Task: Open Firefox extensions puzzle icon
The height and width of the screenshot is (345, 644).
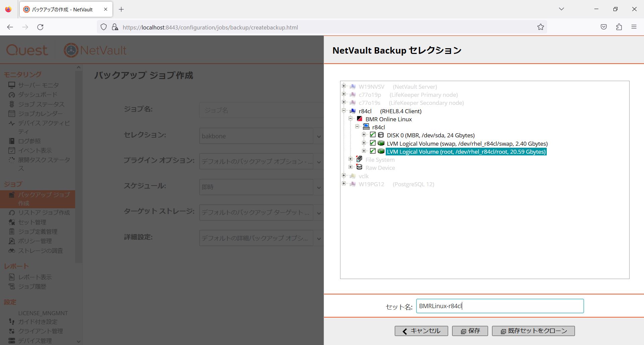Action: (619, 27)
